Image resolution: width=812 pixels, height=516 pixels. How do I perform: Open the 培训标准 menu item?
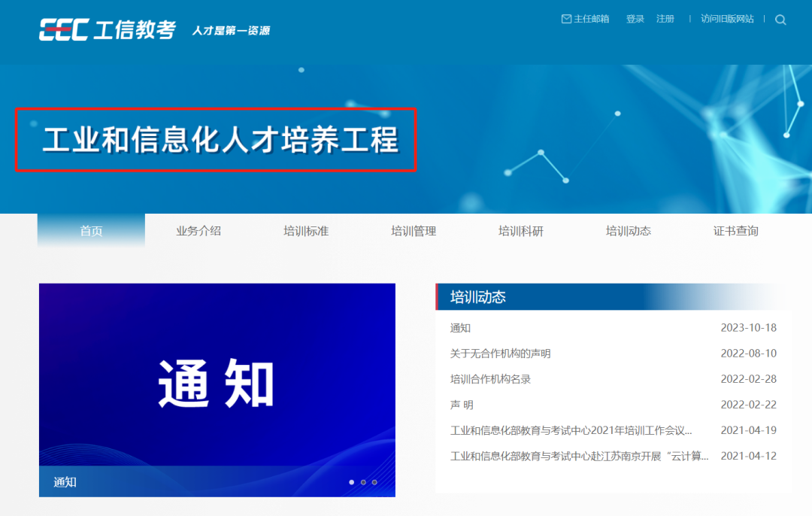306,231
